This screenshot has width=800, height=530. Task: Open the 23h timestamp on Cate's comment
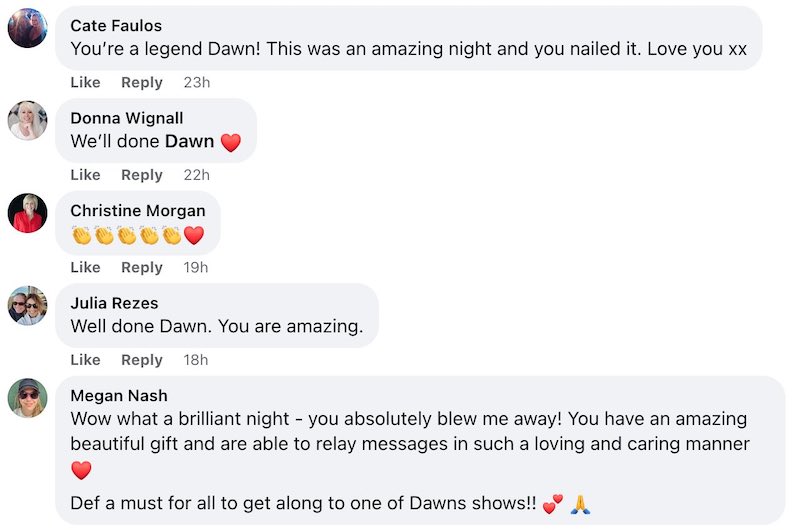tap(197, 82)
